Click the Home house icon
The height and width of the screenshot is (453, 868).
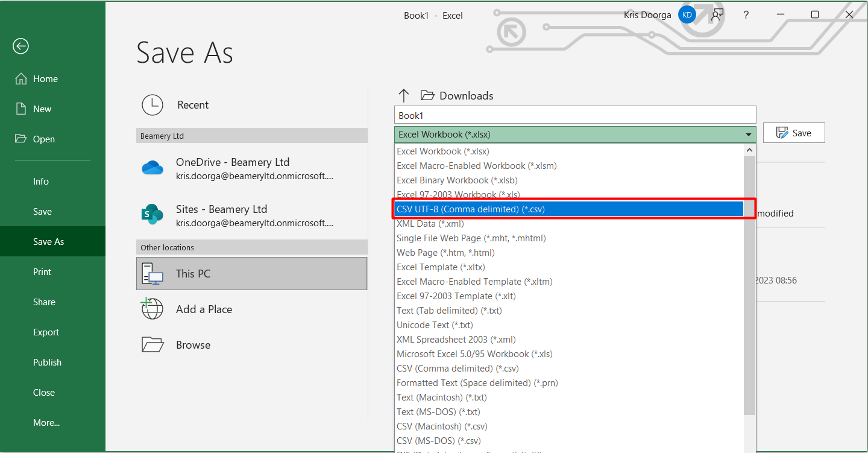point(21,79)
